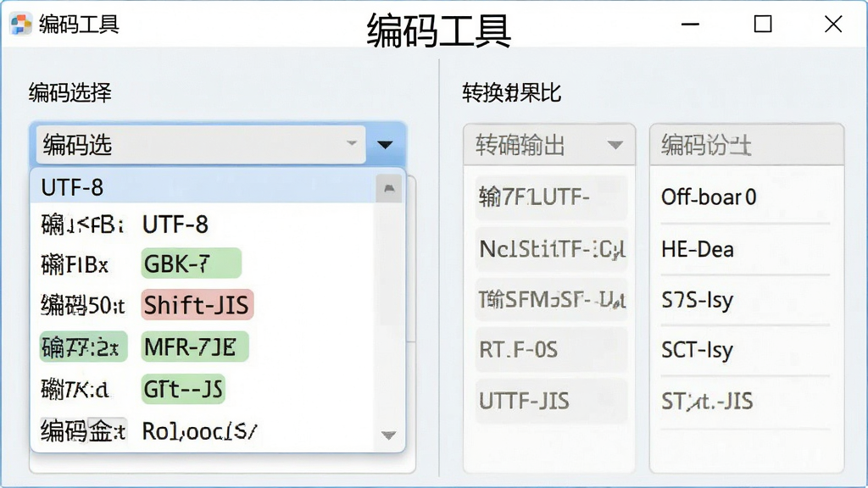This screenshot has height=488, width=868.
Task: Select the Off-boar 0 entry
Action: click(x=709, y=197)
